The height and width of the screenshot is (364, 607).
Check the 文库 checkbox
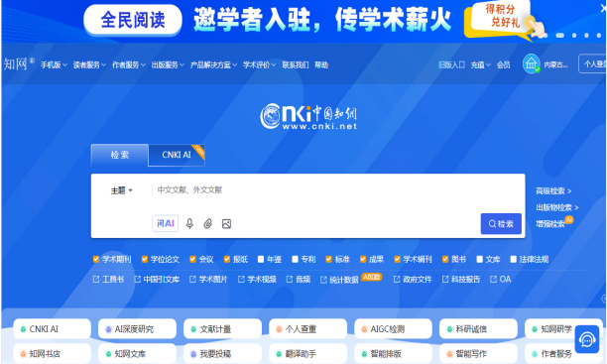click(x=479, y=259)
